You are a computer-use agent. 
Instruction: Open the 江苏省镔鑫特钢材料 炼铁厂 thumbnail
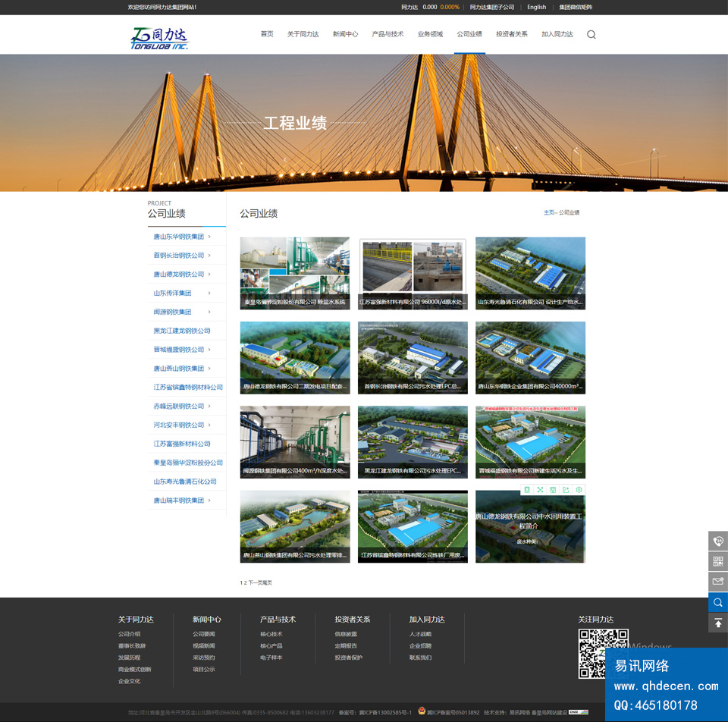413,527
